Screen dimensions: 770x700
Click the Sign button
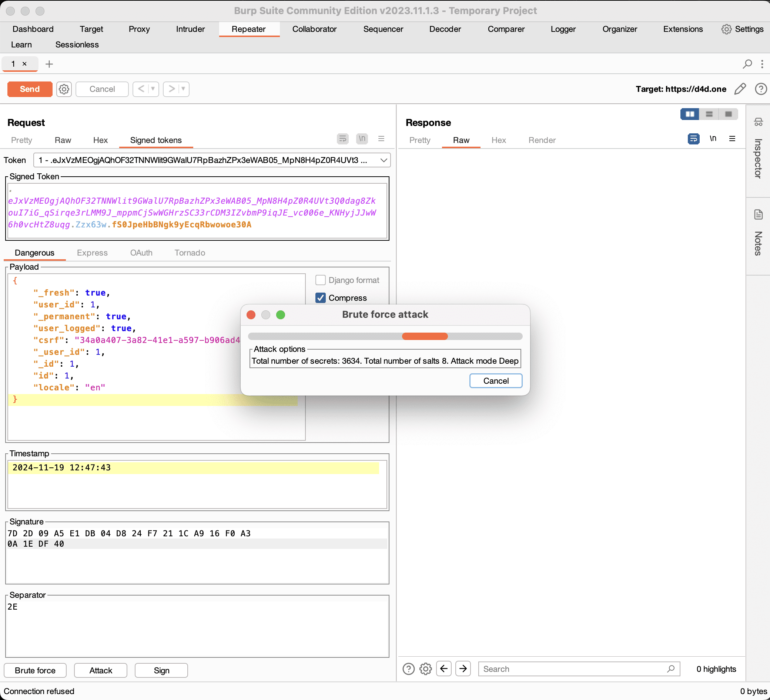pyautogui.click(x=162, y=670)
